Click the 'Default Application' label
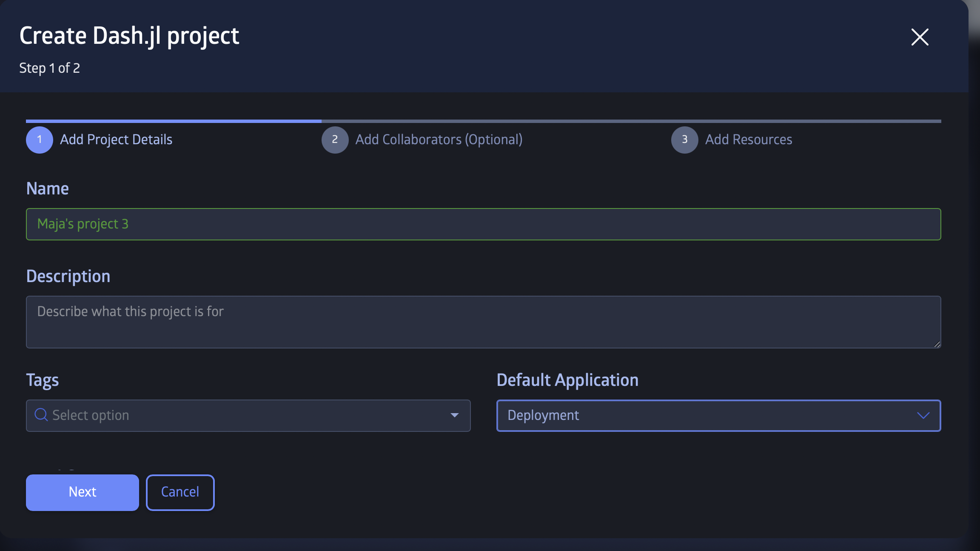980x551 pixels. tap(567, 380)
